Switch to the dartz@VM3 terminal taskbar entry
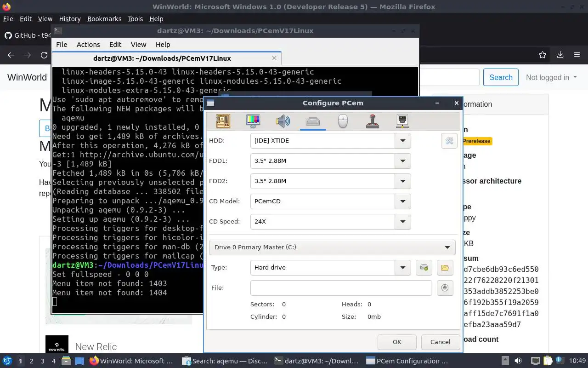The width and height of the screenshot is (588, 368). (x=317, y=361)
